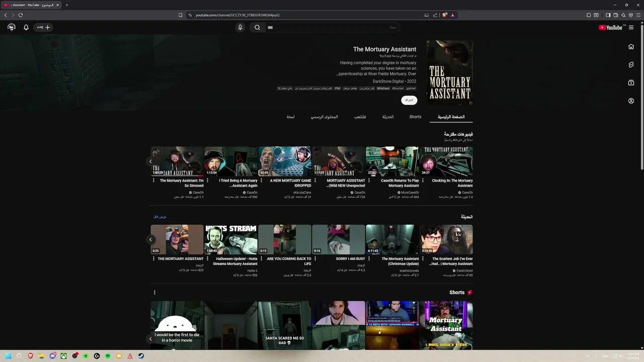Open the Xbox app from the taskbar
644x362 pixels.
(63, 356)
